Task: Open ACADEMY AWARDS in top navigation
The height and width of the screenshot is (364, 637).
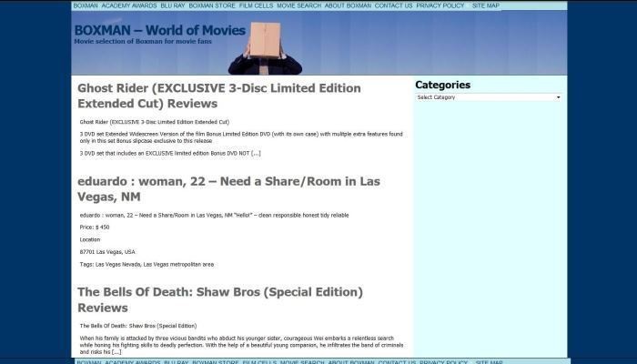Action: pos(129,5)
